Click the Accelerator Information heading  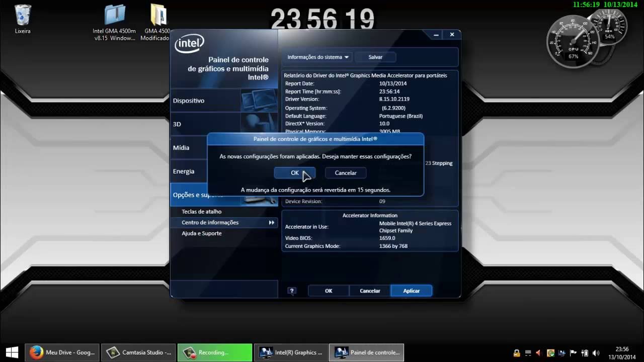click(x=370, y=216)
